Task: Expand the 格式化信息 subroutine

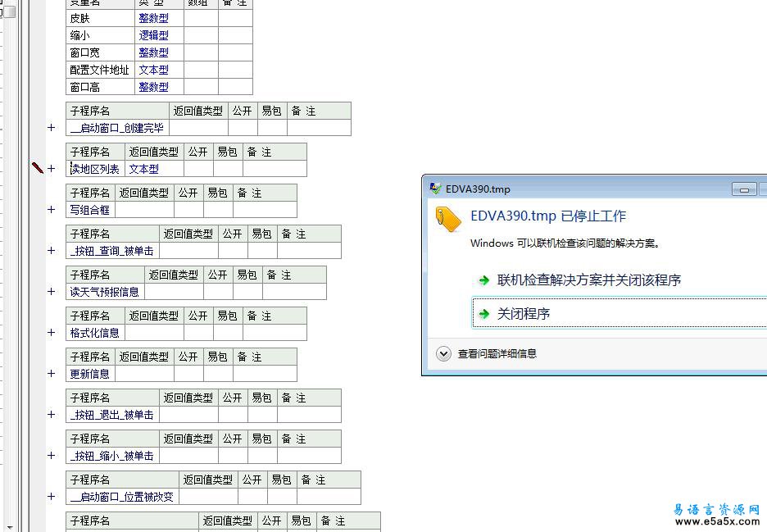Action: coord(52,333)
